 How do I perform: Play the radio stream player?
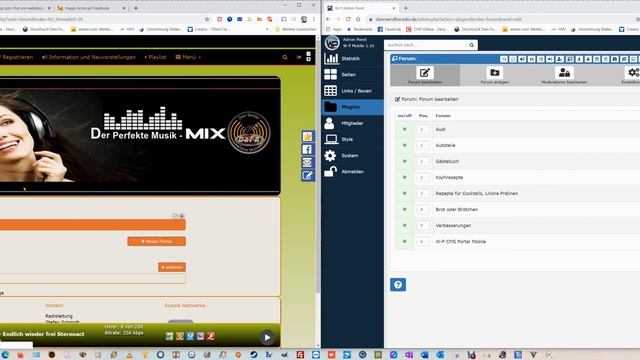(267, 338)
